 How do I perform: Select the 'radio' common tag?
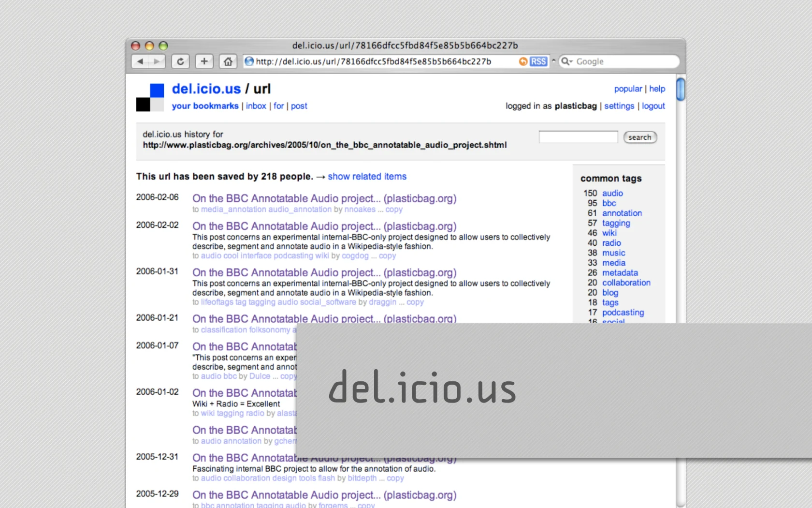click(x=611, y=243)
